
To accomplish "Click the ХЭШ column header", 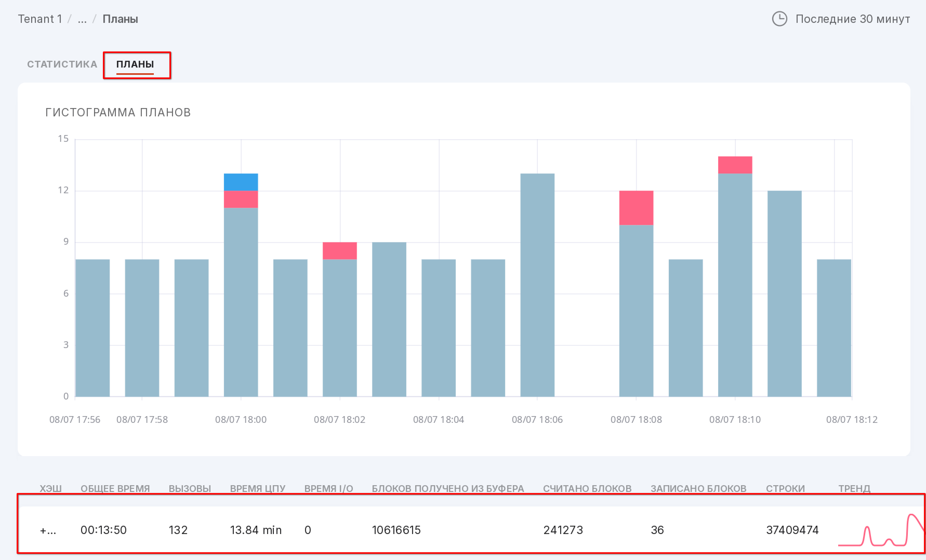I will pos(51,488).
